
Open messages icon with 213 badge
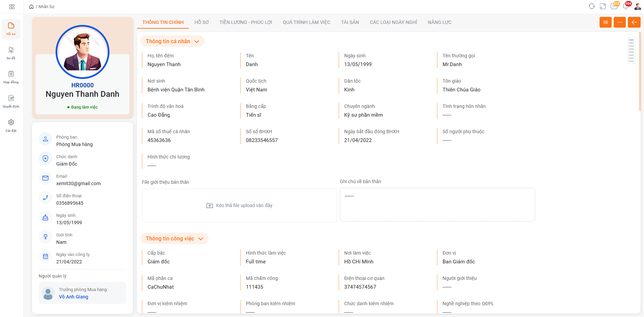pos(614,6)
